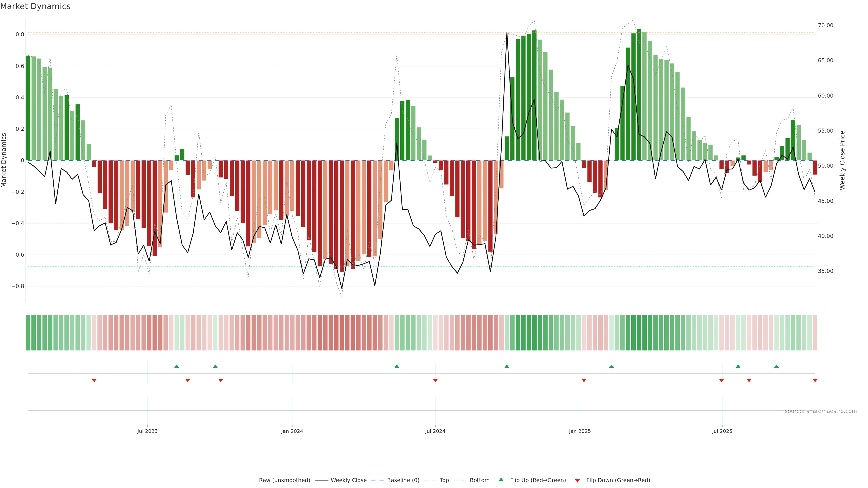Click the Jan 2025 x-axis label
Screen dimensions: 868x488
(580, 431)
